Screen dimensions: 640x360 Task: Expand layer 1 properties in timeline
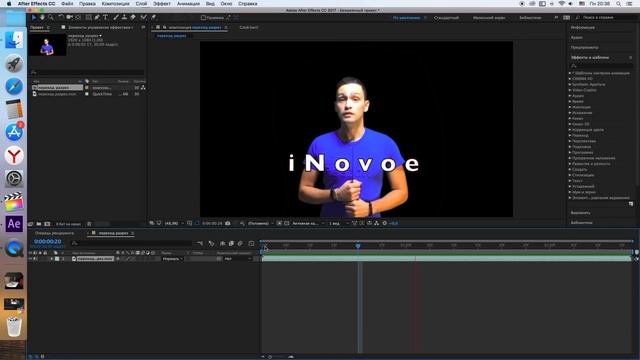51,259
